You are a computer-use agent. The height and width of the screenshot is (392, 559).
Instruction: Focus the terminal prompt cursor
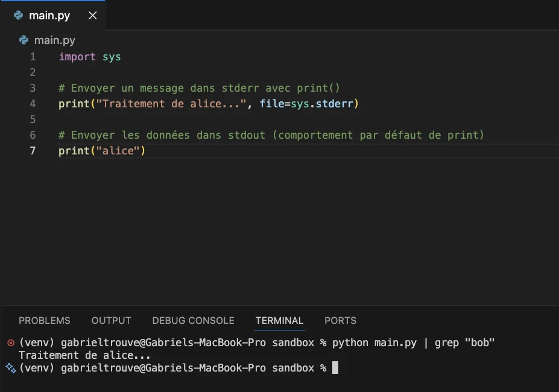tap(335, 368)
